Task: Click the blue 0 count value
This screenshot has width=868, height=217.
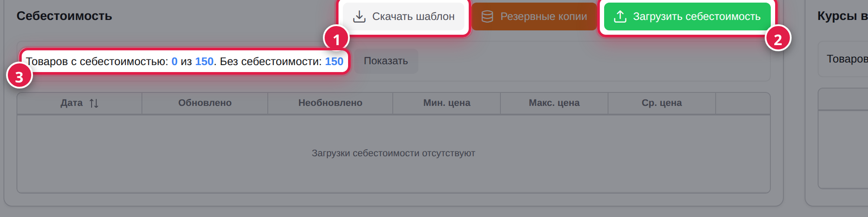Action: (174, 62)
